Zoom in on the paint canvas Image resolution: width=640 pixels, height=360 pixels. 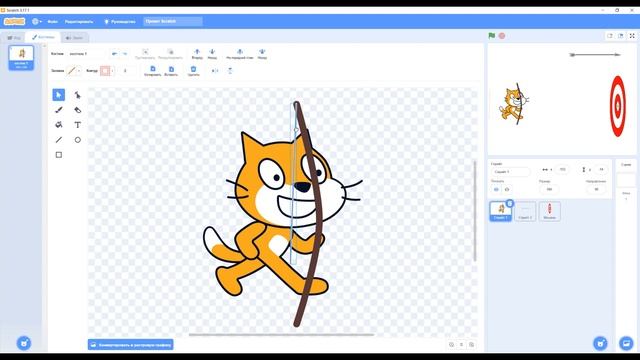(x=472, y=344)
